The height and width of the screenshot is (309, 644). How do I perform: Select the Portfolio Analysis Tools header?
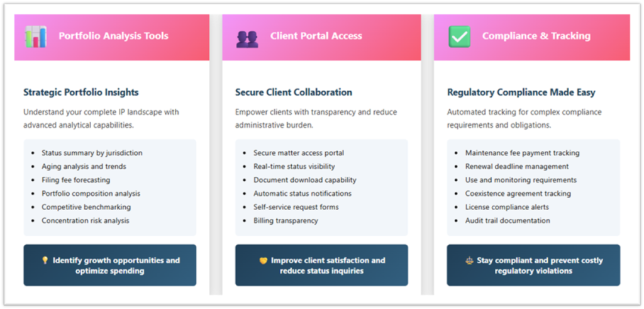point(113,36)
